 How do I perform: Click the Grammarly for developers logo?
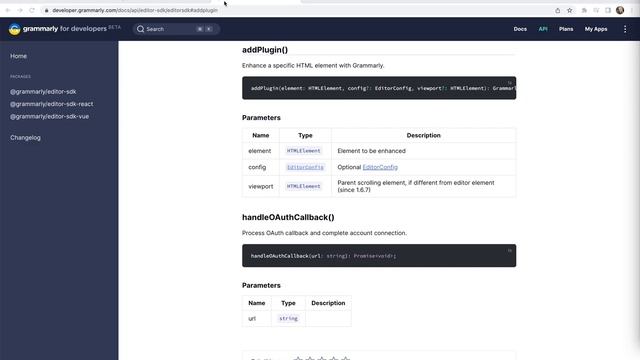64,29
